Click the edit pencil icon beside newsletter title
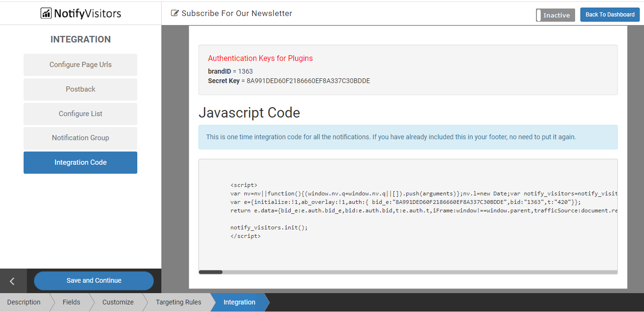 [175, 14]
